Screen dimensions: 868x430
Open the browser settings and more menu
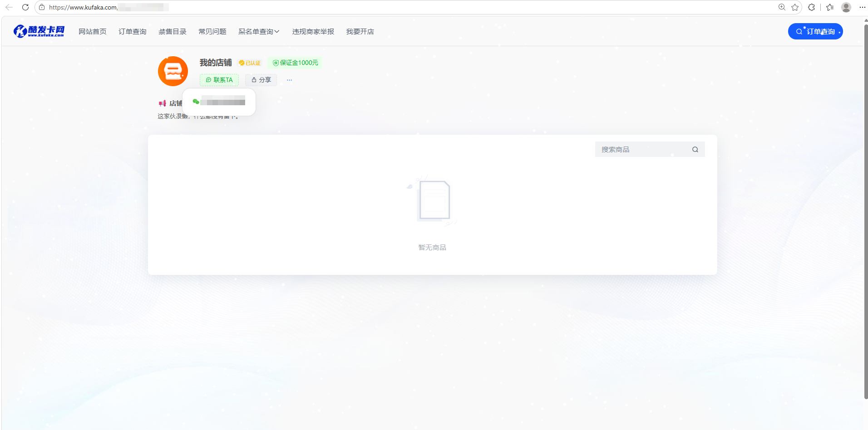point(862,7)
